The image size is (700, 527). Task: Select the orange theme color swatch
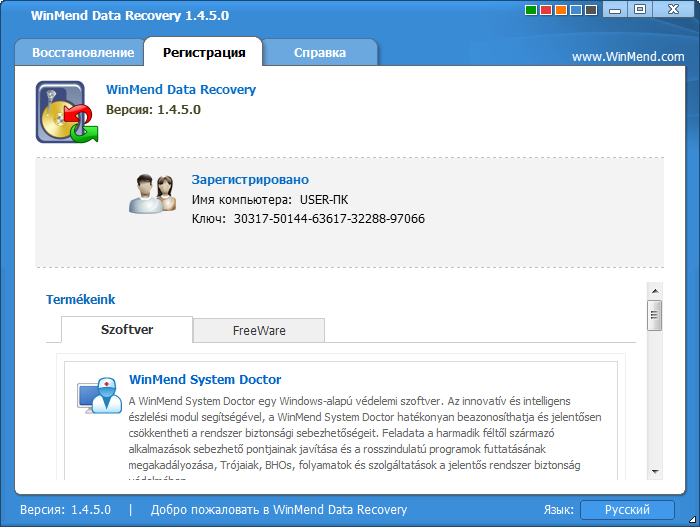click(x=562, y=11)
